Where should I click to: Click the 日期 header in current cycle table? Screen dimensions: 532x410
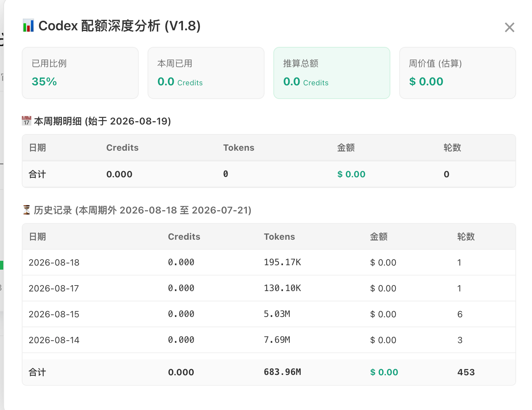pyautogui.click(x=38, y=148)
